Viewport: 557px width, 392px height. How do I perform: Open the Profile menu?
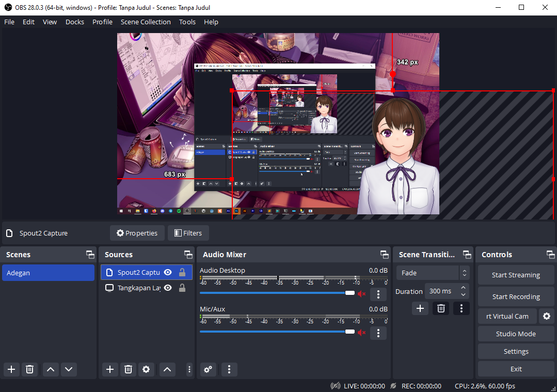click(102, 22)
